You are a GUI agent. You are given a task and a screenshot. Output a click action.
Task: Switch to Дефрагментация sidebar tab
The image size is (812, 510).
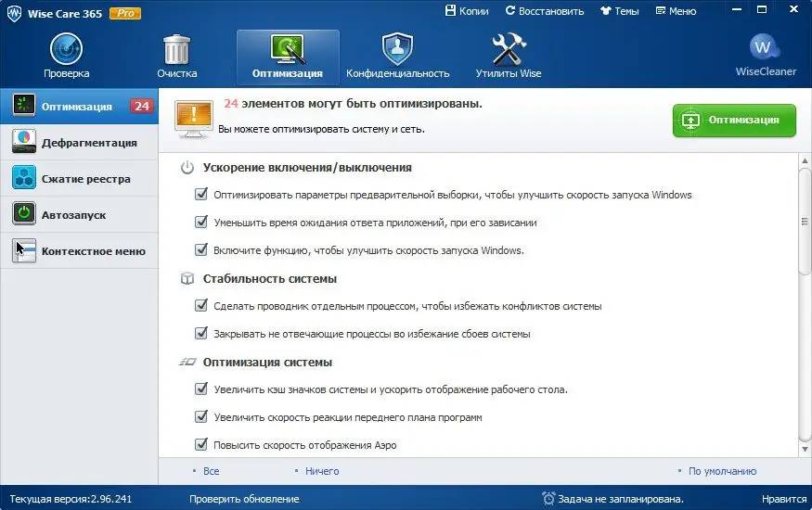coord(79,142)
